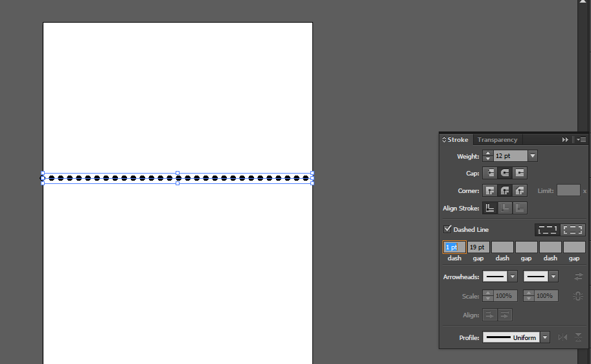Click the second gap input field

tap(526, 247)
